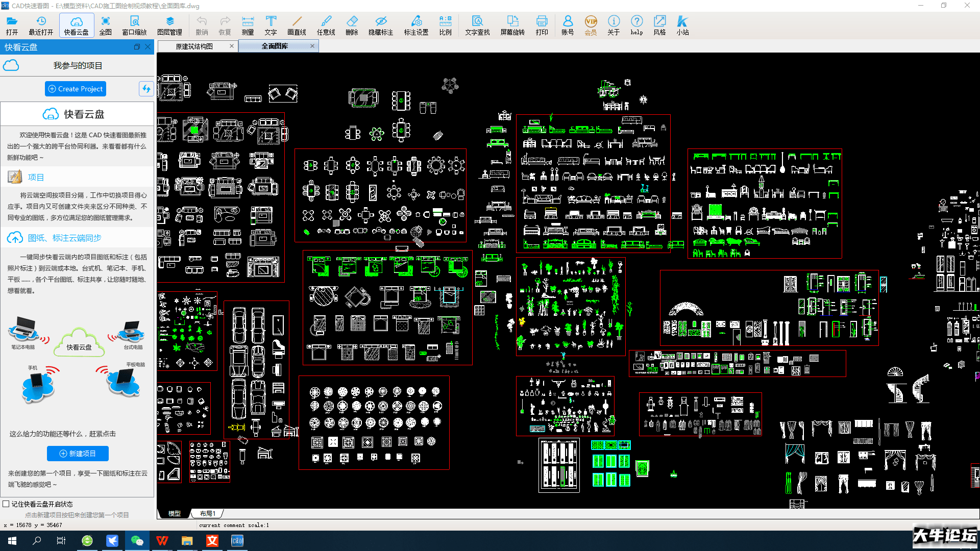Select the 任意线 freehand line tool
This screenshot has height=551, width=980.
[x=326, y=25]
